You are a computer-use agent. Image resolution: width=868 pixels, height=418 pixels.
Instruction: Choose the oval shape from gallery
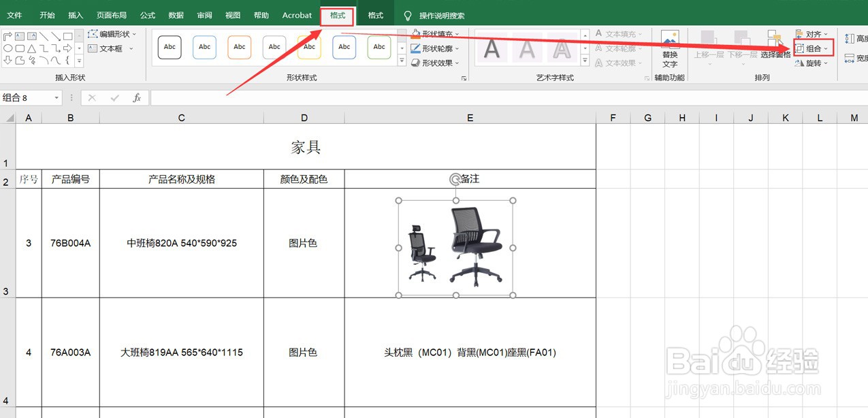click(7, 48)
